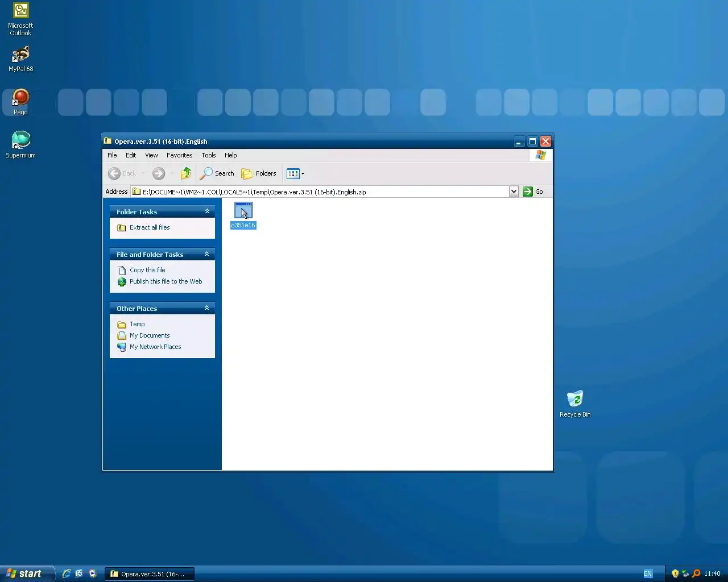Screen dimensions: 728x582
Task: Open the Back history dropdown arrow
Action: (143, 173)
